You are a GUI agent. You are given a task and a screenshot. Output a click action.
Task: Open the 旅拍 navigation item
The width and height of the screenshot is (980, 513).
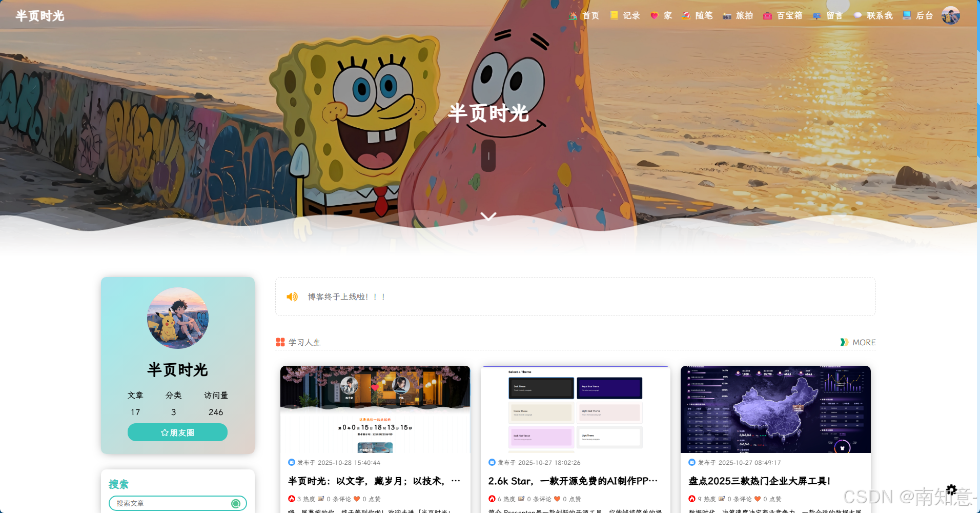tap(738, 16)
